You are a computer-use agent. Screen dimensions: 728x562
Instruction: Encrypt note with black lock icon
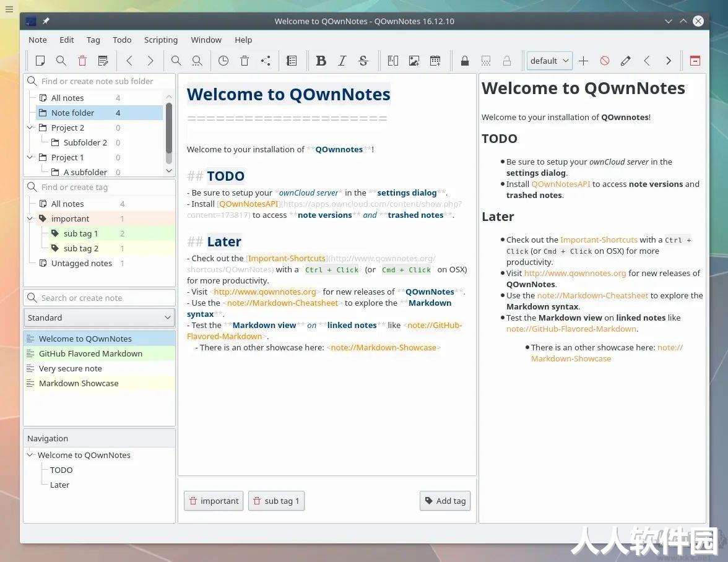[465, 61]
